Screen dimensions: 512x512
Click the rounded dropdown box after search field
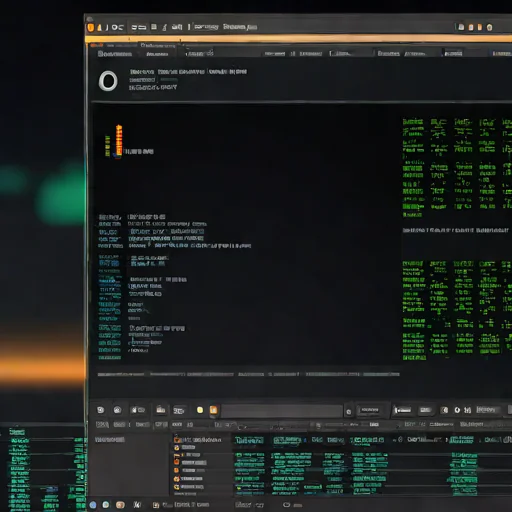click(370, 410)
